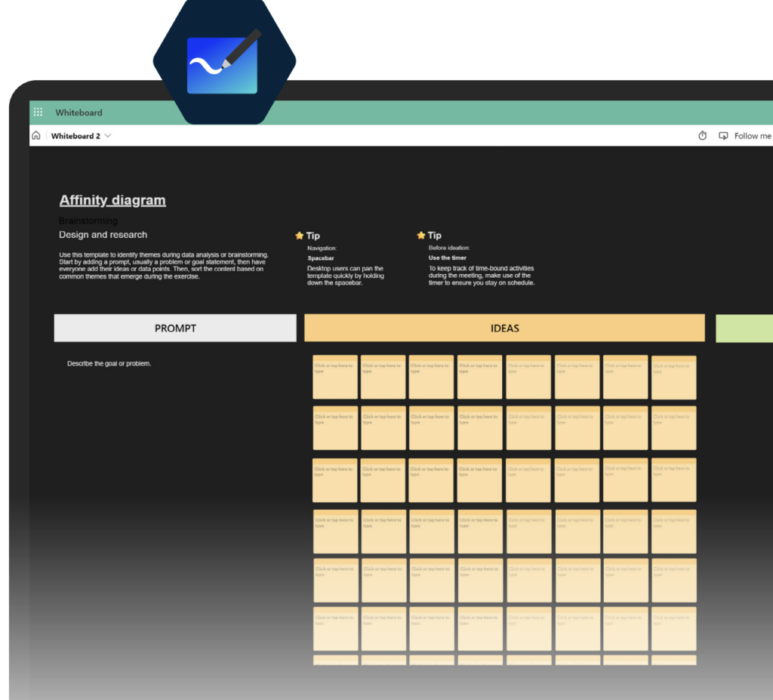Click the Follow me button
773x700 pixels.
745,136
